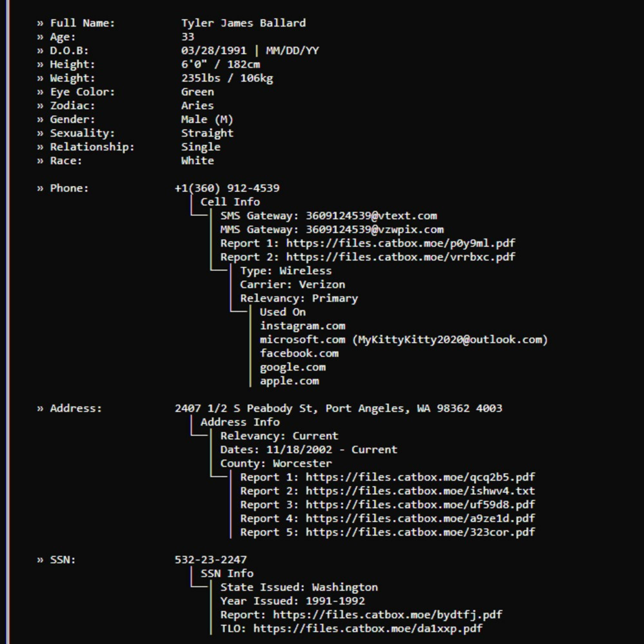Screen dimensions: 644x644
Task: Click the Used On tree heading
Action: (283, 312)
